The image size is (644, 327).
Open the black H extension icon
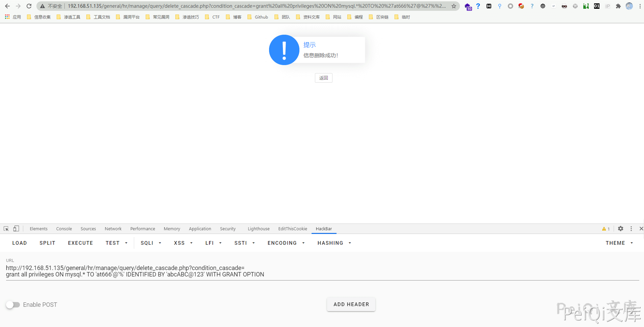click(x=489, y=6)
